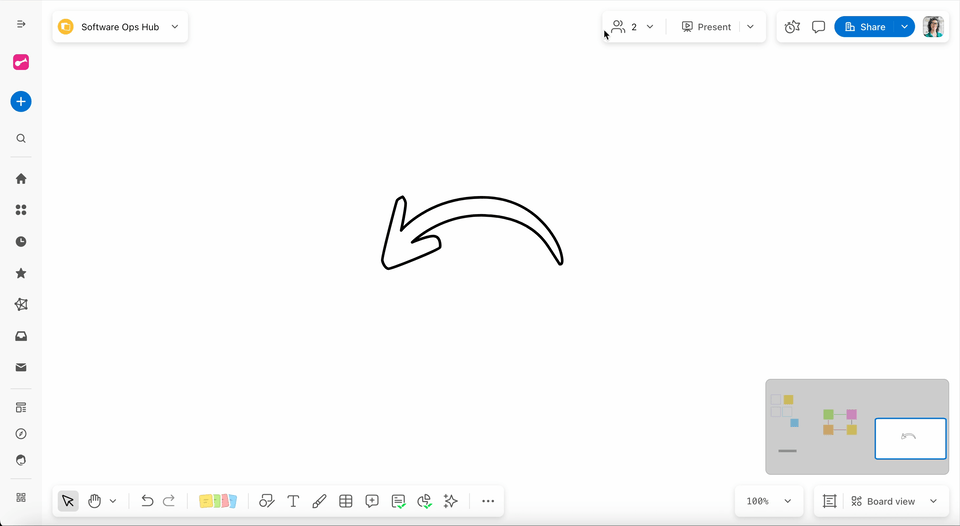Open the more tools ellipsis menu
Screen dimensions: 960x526
[x=488, y=501]
